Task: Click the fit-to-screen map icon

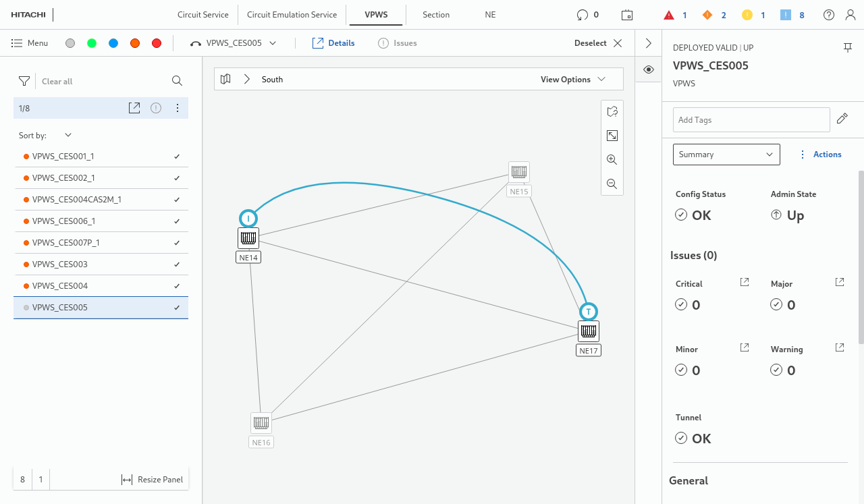Action: point(612,136)
